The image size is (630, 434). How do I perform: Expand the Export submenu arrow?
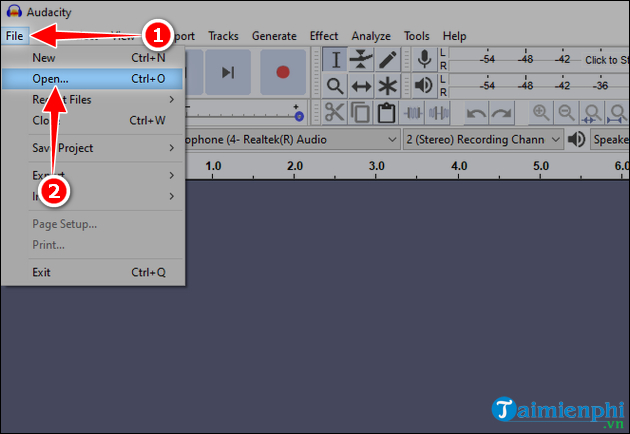point(172,176)
